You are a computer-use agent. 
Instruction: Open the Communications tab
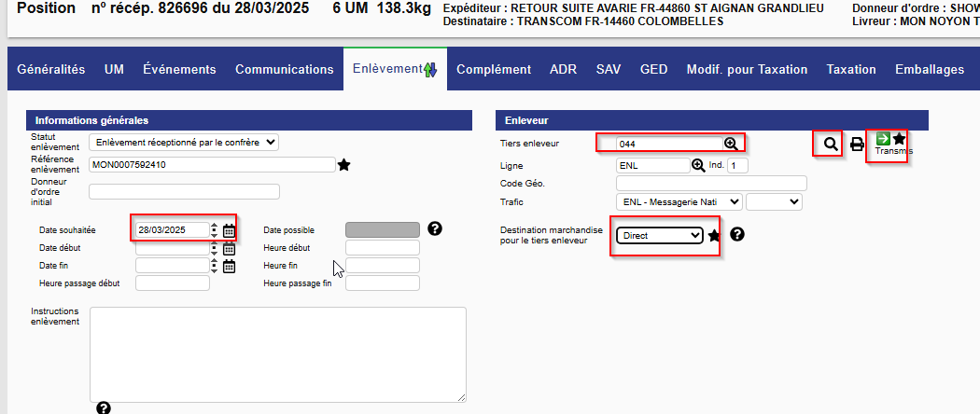point(285,69)
